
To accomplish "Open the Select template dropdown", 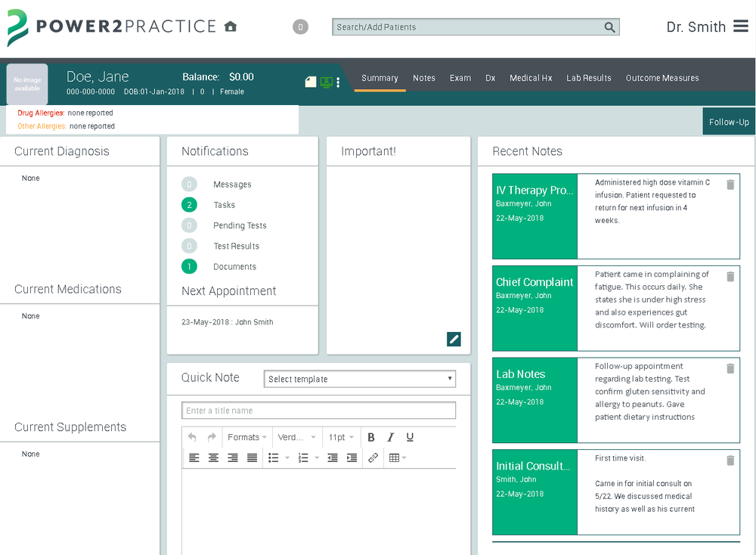I will (359, 378).
